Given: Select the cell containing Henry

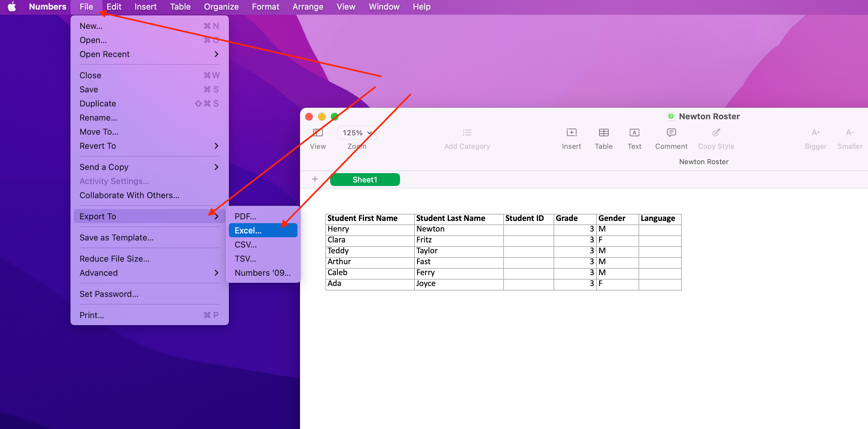Looking at the screenshot, I should click(370, 230).
